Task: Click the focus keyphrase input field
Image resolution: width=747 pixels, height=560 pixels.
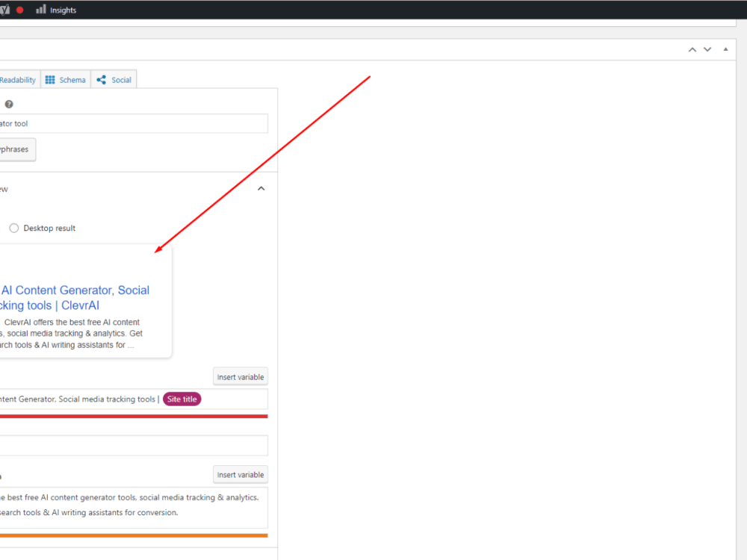Action: (134, 124)
